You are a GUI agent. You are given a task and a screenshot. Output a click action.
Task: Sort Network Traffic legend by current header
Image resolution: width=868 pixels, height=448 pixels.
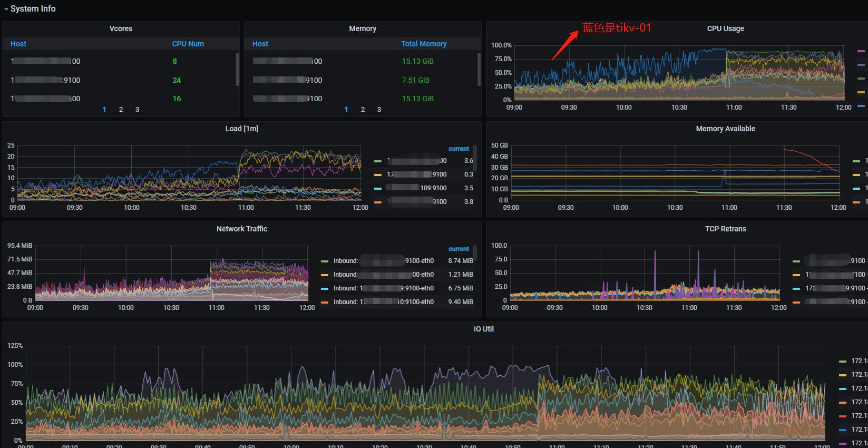(459, 249)
